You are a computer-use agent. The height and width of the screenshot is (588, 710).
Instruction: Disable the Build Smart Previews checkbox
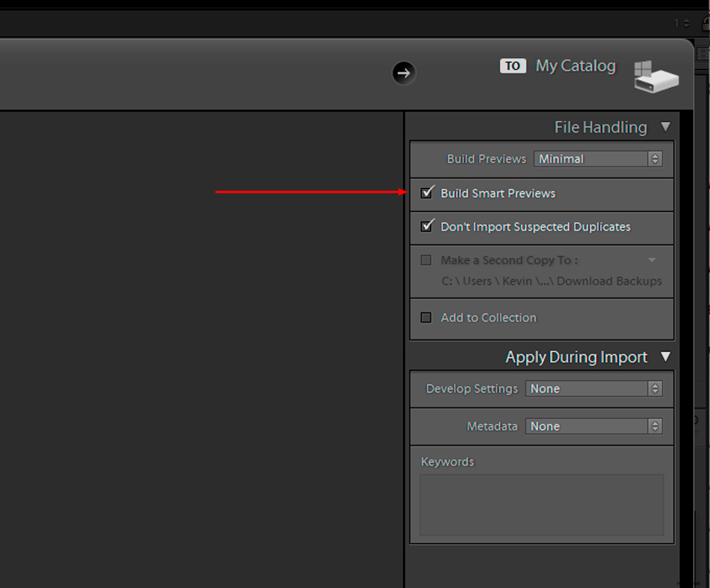point(426,193)
